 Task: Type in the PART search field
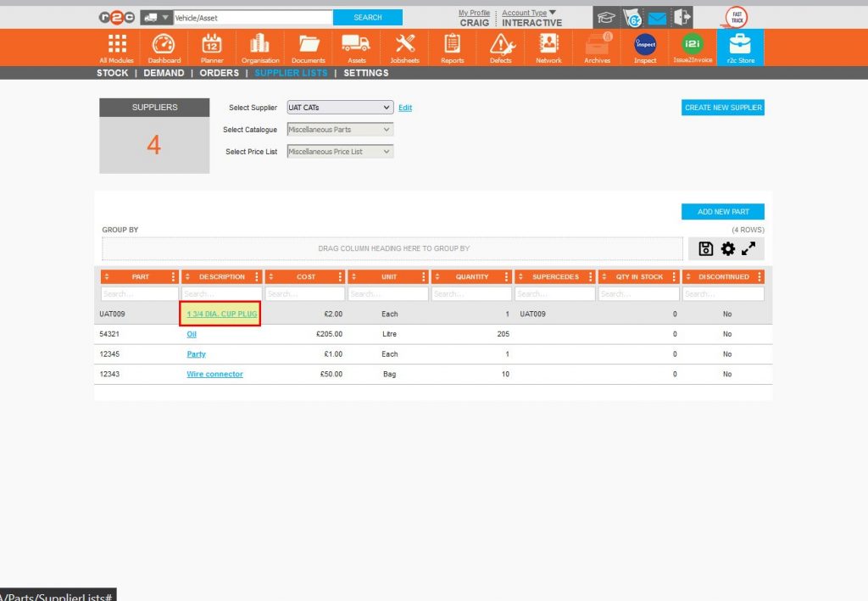click(x=139, y=294)
